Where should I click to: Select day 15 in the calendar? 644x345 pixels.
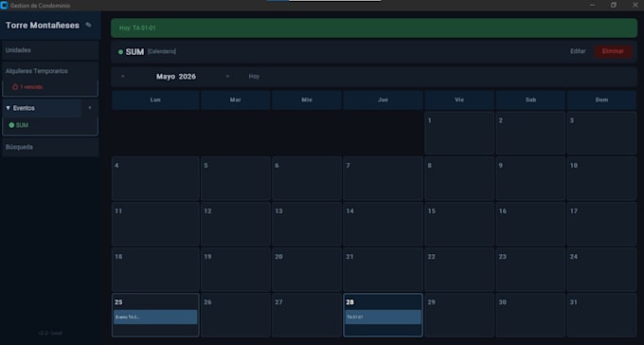click(x=459, y=224)
